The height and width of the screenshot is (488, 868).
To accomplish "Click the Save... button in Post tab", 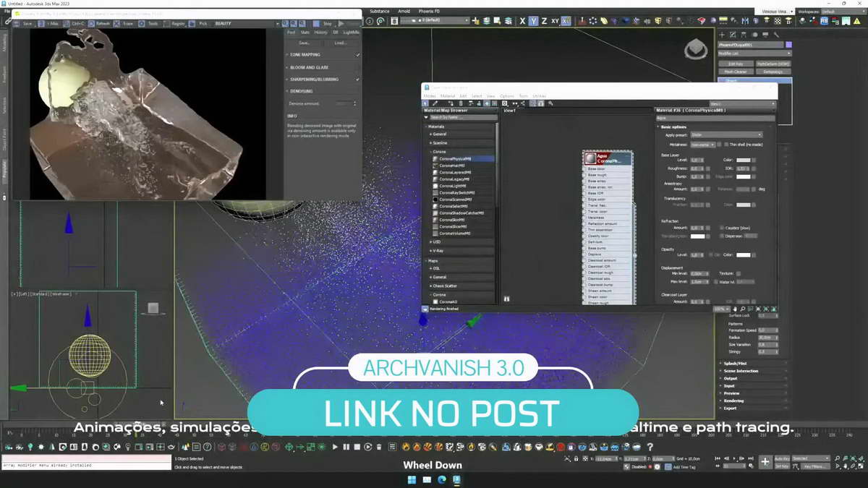I will tap(305, 43).
